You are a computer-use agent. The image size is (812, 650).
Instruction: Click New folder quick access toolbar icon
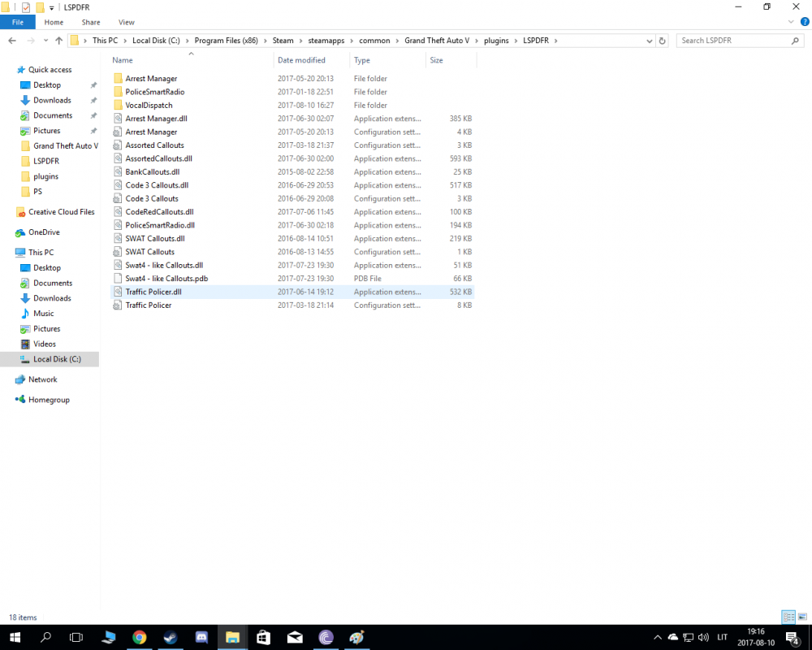(x=40, y=7)
